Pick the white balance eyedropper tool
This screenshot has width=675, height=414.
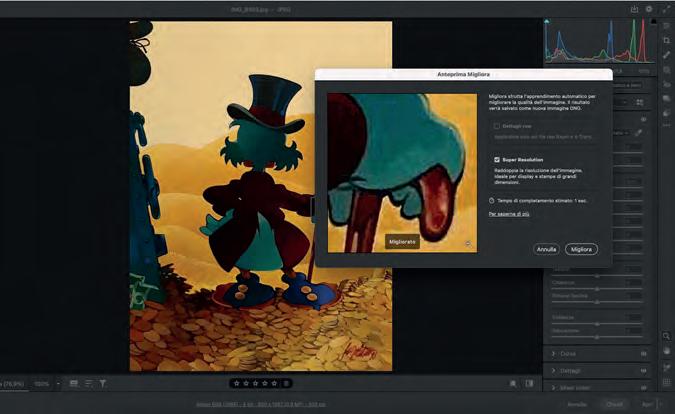(638, 133)
